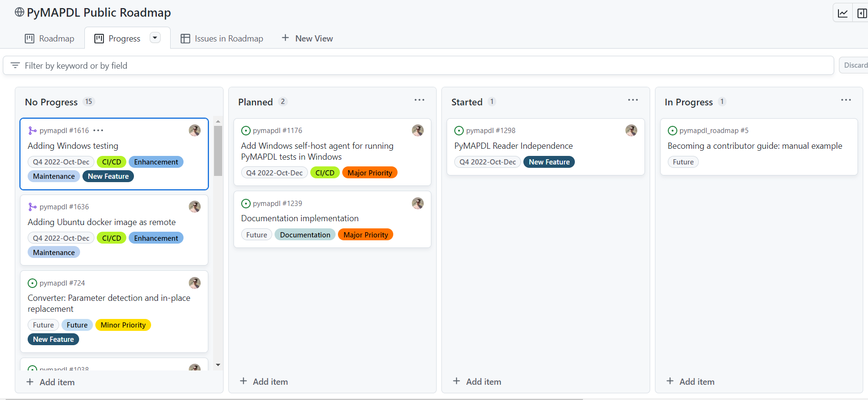
Task: Click the pymapdl #1298 reference text
Action: click(490, 131)
